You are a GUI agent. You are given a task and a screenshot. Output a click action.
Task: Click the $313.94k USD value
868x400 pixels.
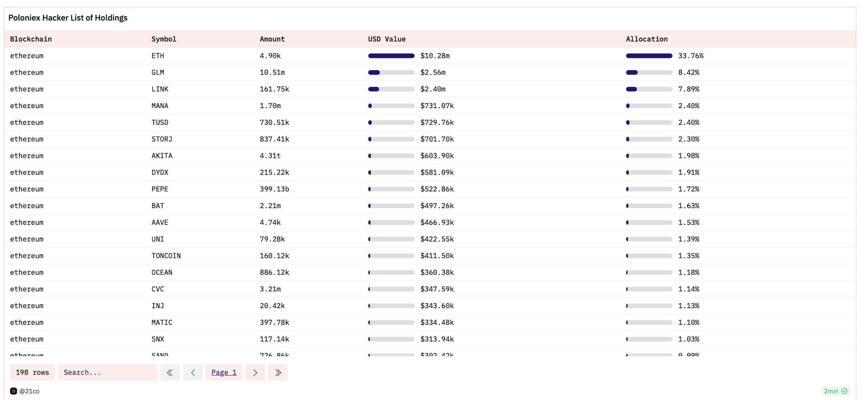(437, 339)
